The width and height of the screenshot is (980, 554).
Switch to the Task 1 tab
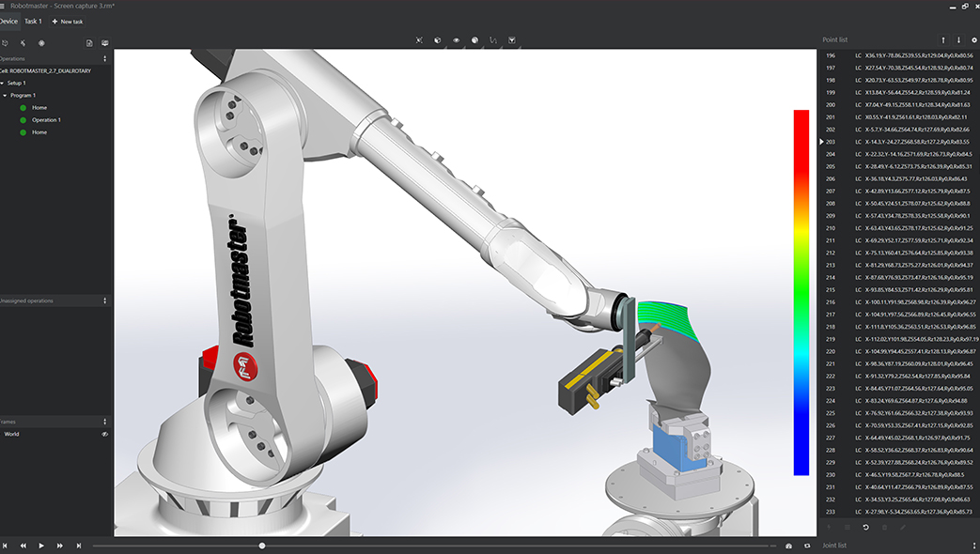pos(33,22)
